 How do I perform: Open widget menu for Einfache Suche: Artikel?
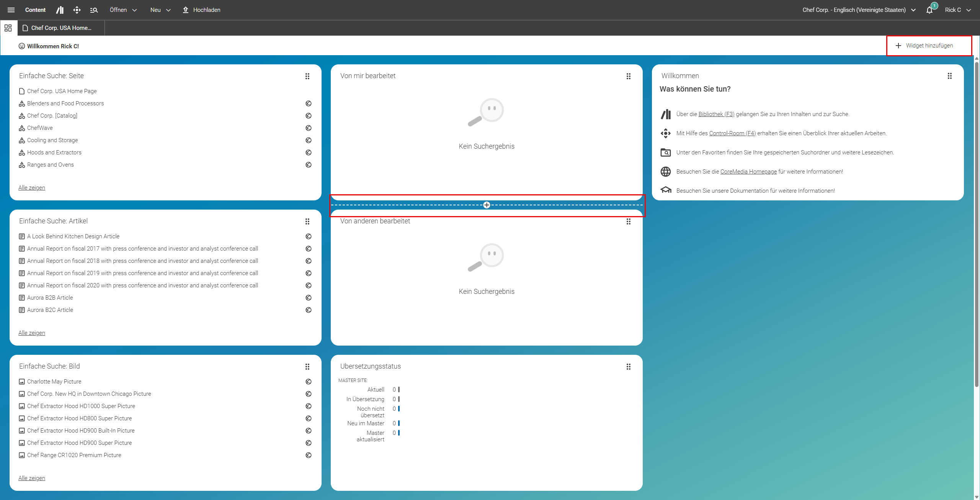point(307,221)
